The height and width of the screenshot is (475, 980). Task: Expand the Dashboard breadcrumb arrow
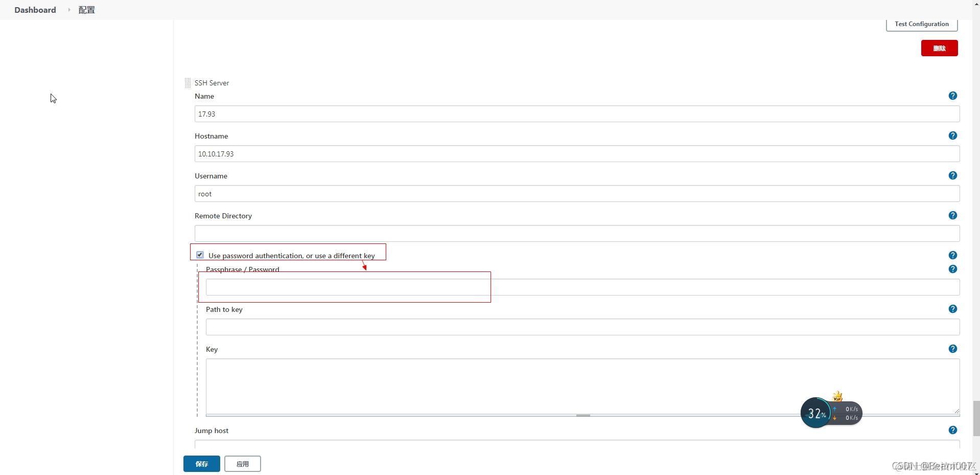pos(69,10)
